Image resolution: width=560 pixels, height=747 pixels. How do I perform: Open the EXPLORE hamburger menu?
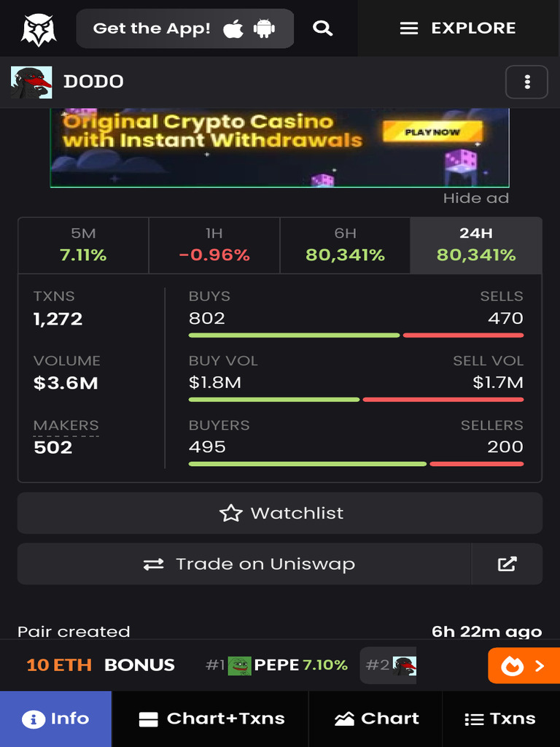point(458,28)
